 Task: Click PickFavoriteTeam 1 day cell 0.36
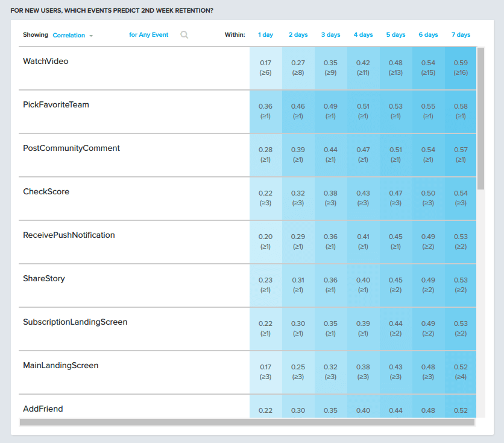265,111
